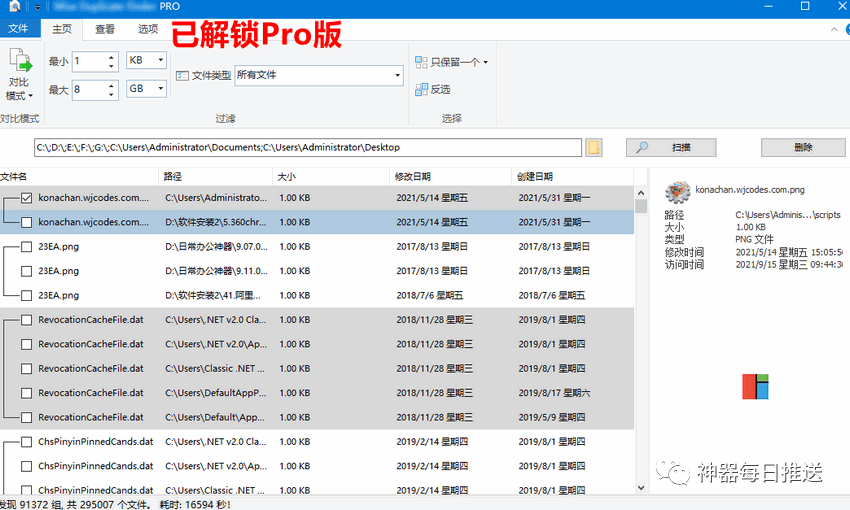Check ChsPinyinPinnedCands.dat in C:\Users\.NET v2.0\Ap
Screen dimensions: 850x510
[x=27, y=466]
